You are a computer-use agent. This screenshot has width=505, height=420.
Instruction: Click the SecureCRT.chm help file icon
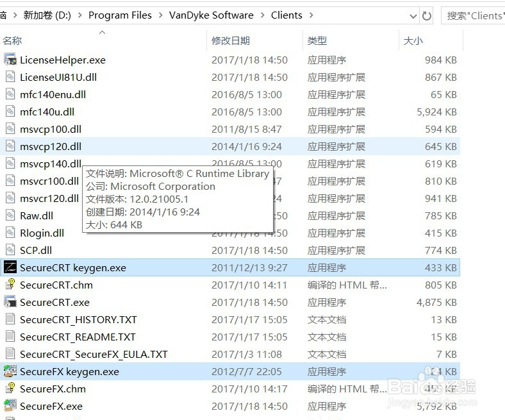[x=10, y=285]
